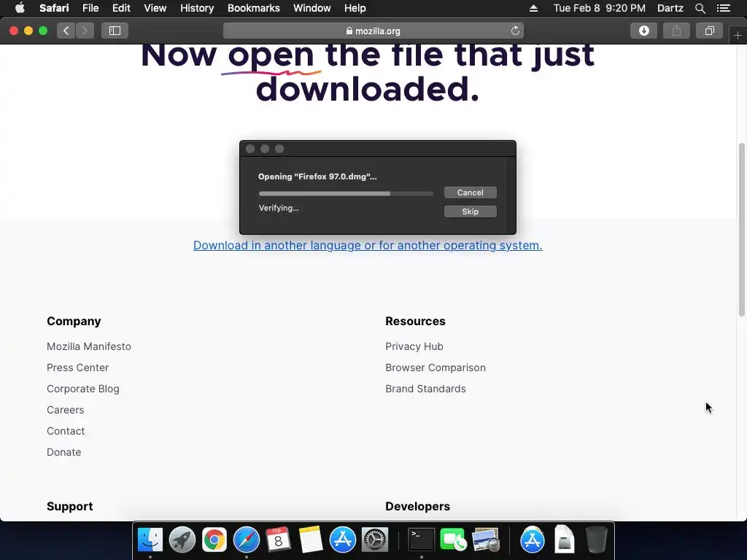Add a new Safari tab
Viewport: 747px width, 560px height.
pos(738,35)
